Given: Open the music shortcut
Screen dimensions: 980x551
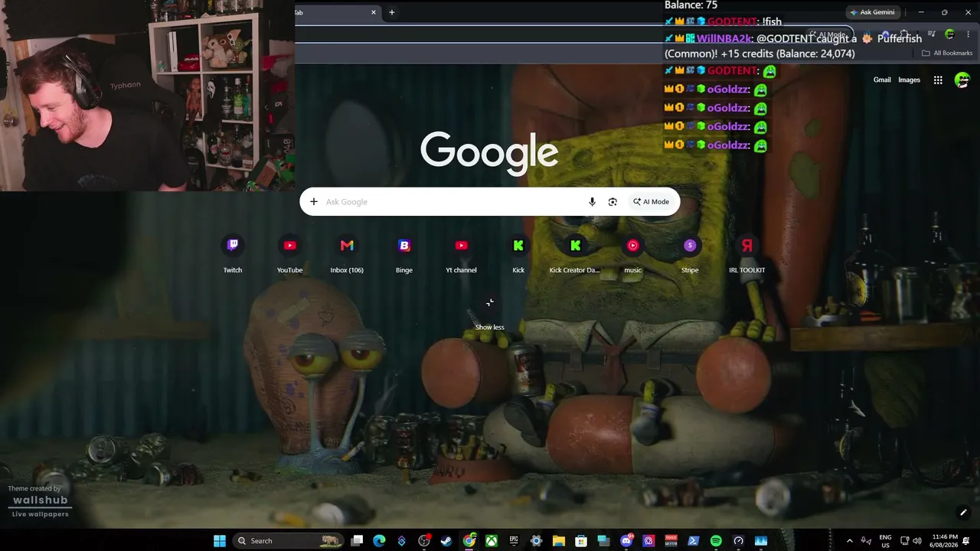Looking at the screenshot, I should click(632, 254).
